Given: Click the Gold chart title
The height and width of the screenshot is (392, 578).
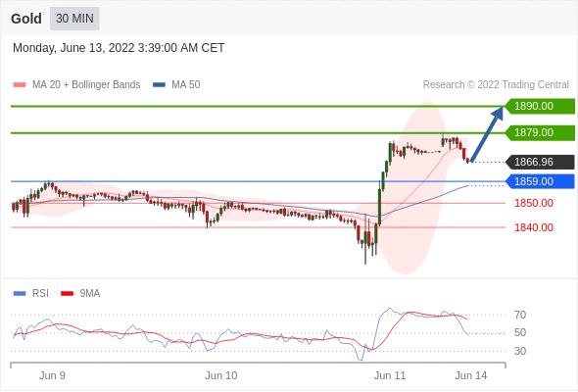Looking at the screenshot, I should pyautogui.click(x=26, y=19).
